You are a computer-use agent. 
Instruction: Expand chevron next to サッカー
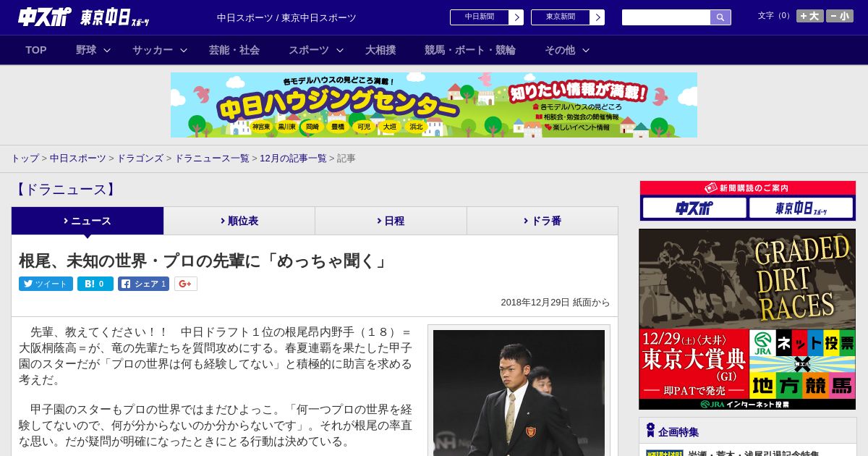(x=184, y=50)
